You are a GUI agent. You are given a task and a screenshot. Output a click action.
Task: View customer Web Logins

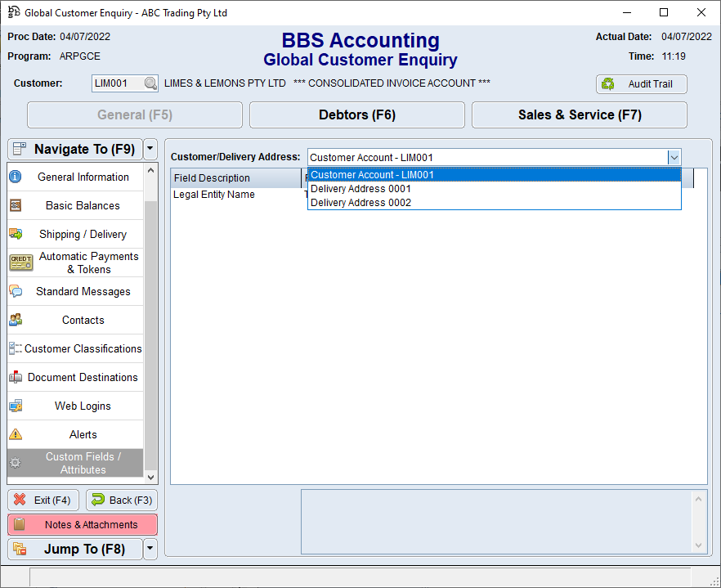[x=83, y=406]
